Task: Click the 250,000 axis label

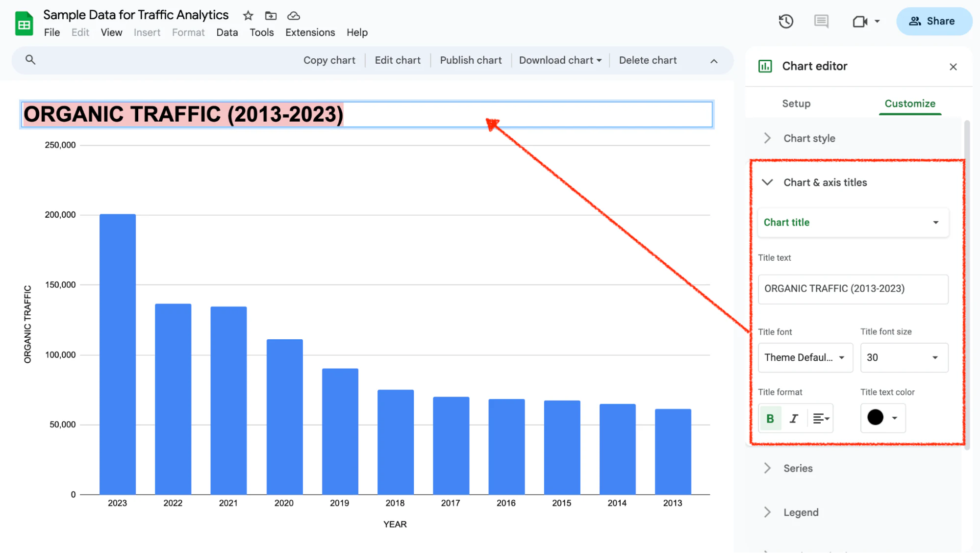Action: (x=60, y=145)
